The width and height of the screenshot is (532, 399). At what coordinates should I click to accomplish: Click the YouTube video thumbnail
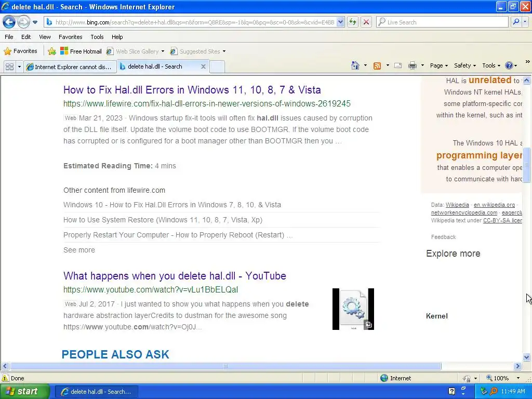353,309
